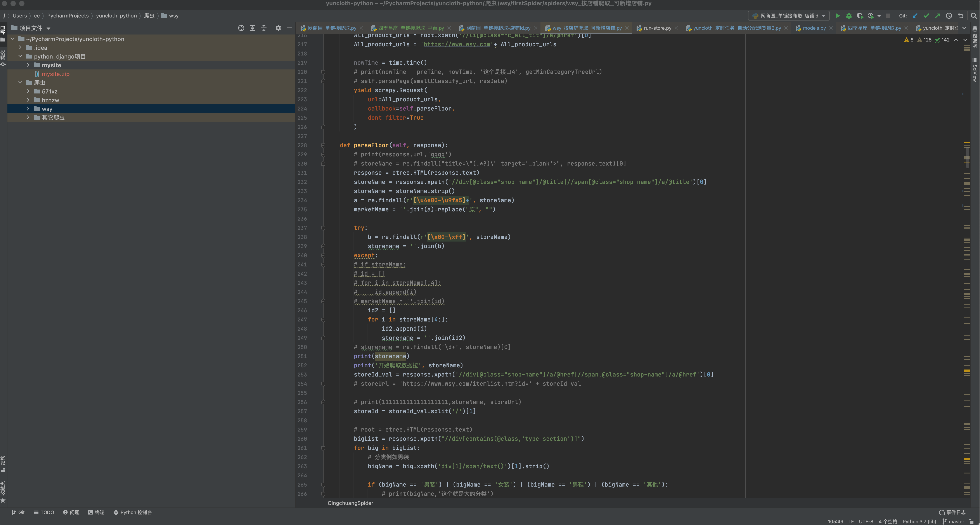Image resolution: width=980 pixels, height=525 pixels.
Task: Open project panel settings gear
Action: click(278, 28)
